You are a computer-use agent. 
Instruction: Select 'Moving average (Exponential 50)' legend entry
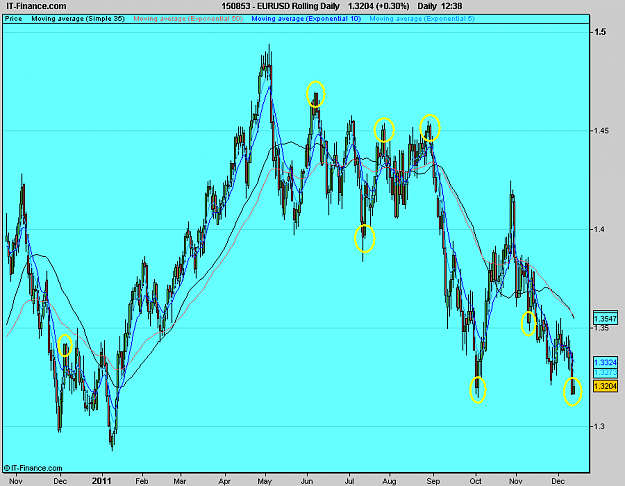coord(188,19)
